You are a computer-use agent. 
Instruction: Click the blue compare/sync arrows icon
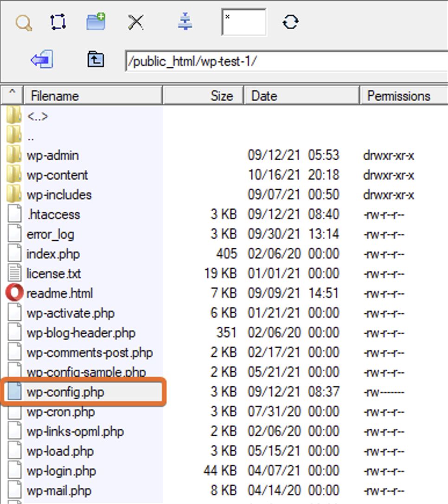pos(185,21)
